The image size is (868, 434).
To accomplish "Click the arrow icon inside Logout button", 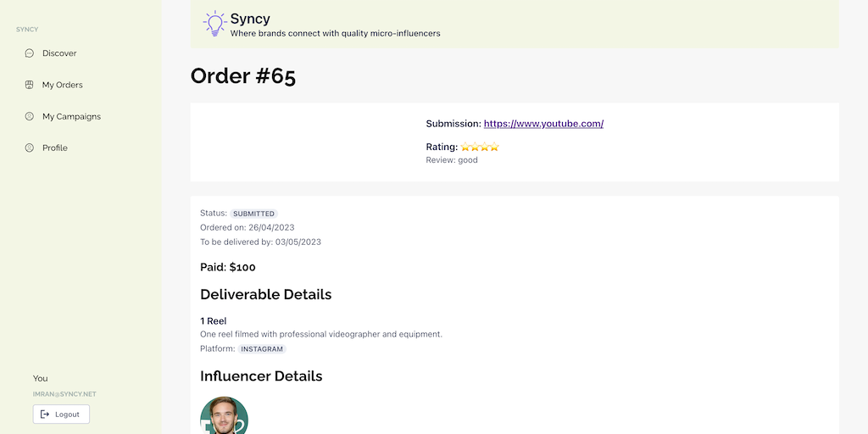I will pyautogui.click(x=45, y=415).
